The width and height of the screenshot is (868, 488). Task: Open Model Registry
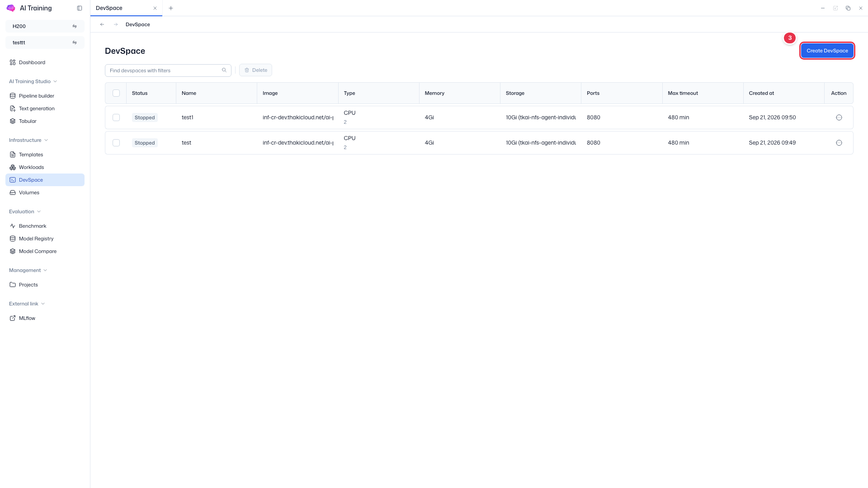pyautogui.click(x=45, y=239)
